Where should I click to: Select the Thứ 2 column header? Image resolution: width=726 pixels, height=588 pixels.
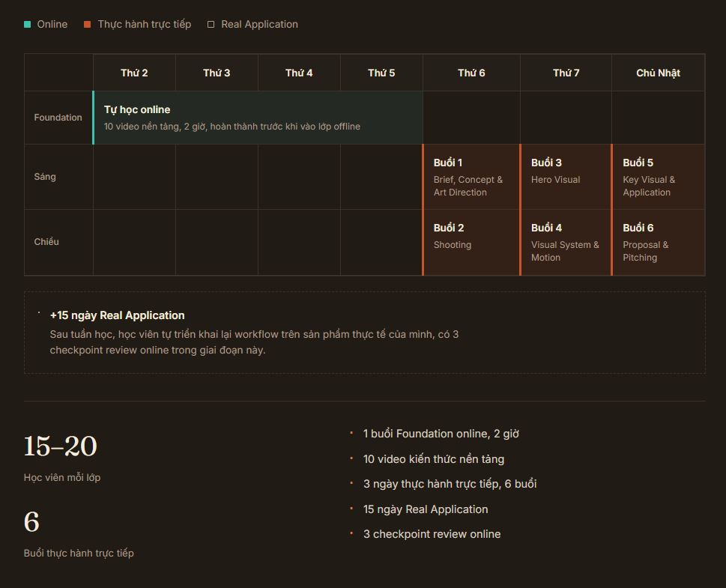pos(134,73)
